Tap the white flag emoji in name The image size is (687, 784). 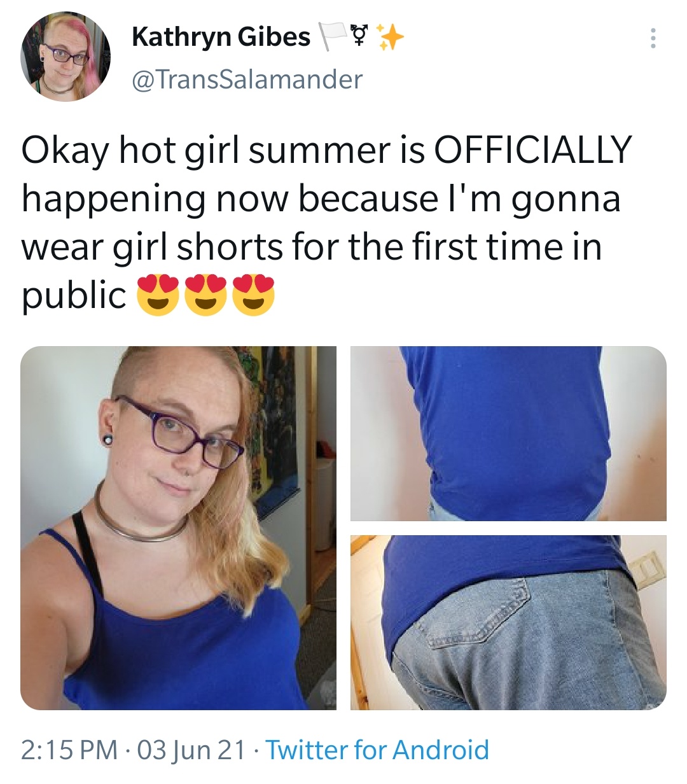332,37
